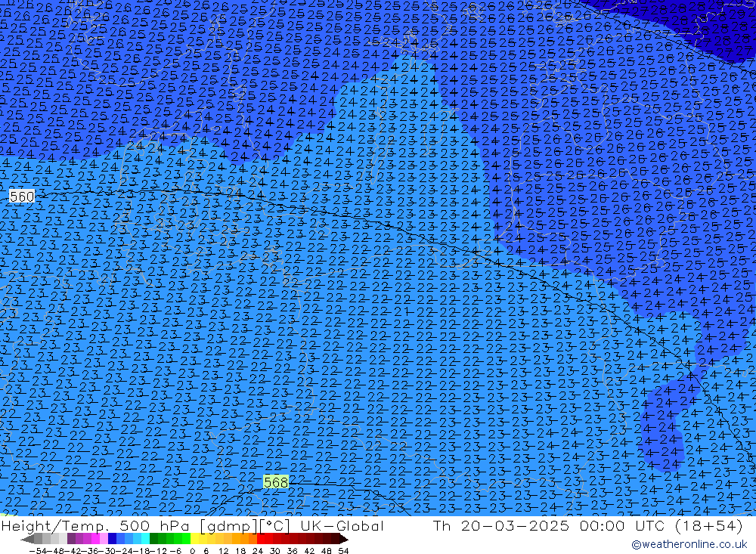The width and height of the screenshot is (756, 554).
Task: Click the legend value '-6'
Action: pyautogui.click(x=175, y=551)
